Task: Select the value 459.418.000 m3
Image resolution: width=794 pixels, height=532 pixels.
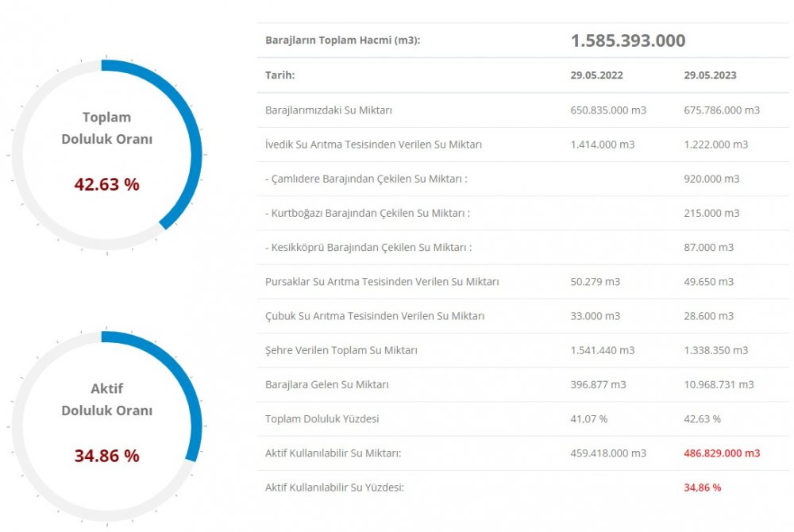Action: (608, 453)
